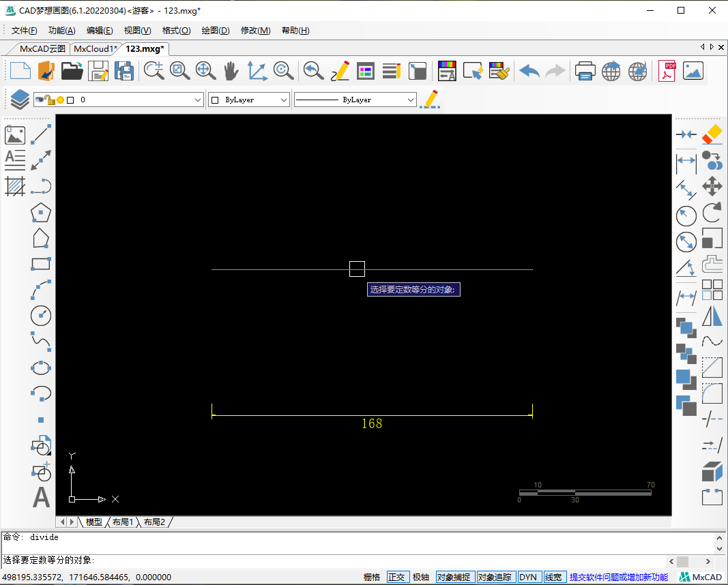The width and height of the screenshot is (728, 585).
Task: Expand the layer 0 dropdown
Action: pyautogui.click(x=199, y=100)
